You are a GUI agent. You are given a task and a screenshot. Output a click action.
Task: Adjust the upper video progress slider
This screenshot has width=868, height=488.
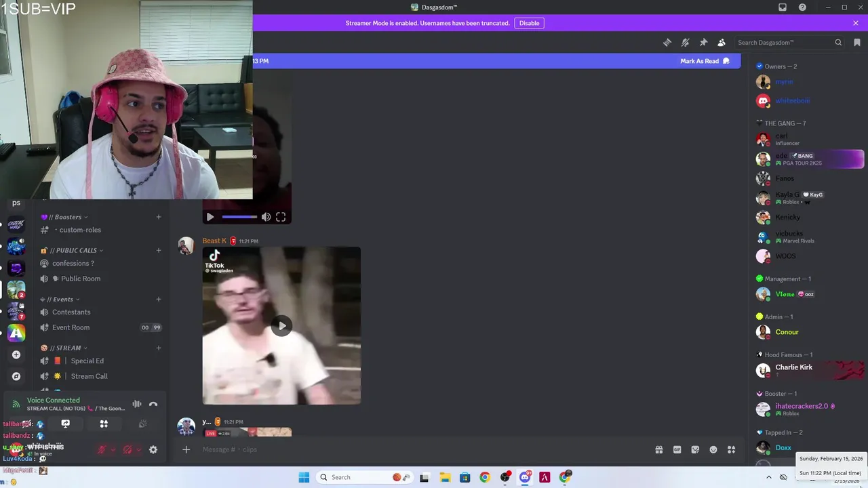pos(239,217)
